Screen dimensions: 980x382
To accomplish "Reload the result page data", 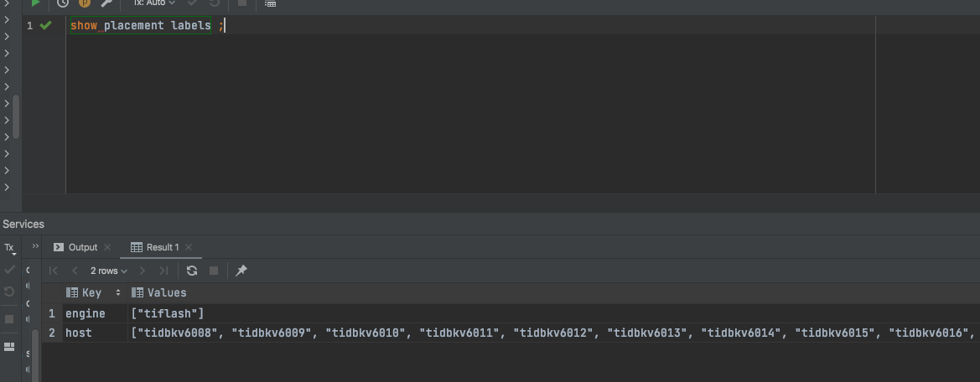I will click(192, 271).
